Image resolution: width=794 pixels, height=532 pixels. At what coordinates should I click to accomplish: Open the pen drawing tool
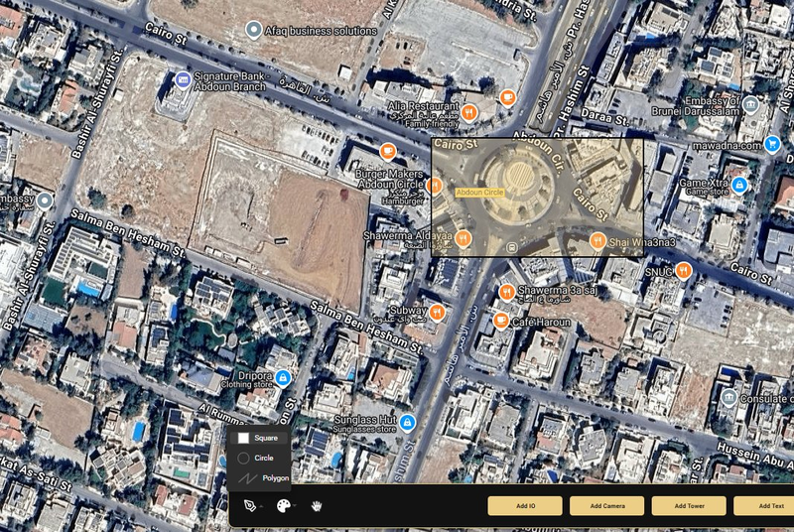point(250,505)
